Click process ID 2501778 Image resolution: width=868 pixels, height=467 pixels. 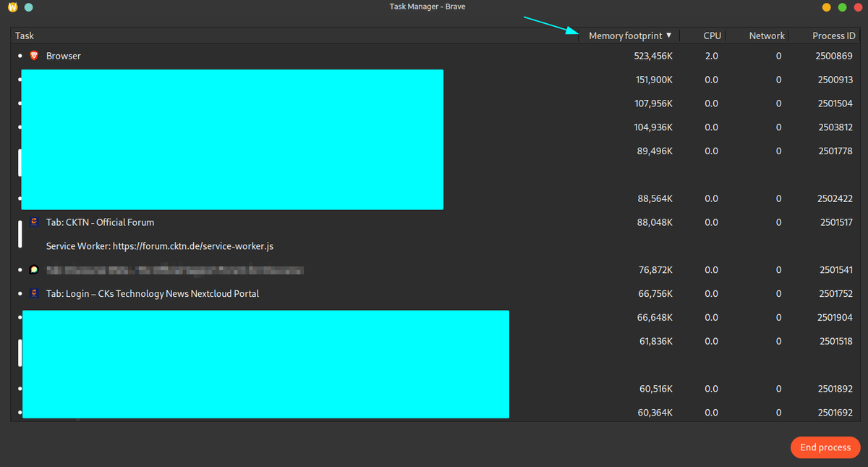pos(835,151)
